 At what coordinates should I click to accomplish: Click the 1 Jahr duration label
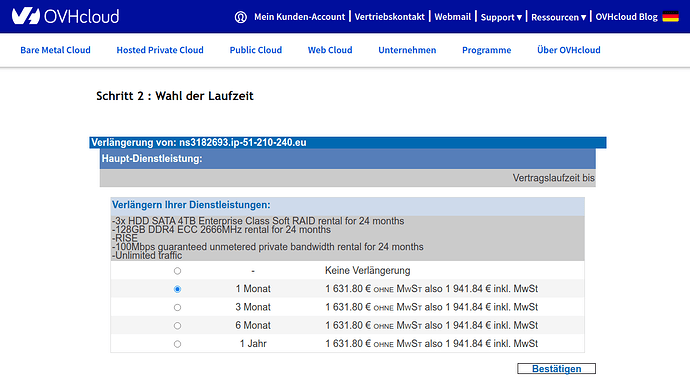[x=253, y=344]
